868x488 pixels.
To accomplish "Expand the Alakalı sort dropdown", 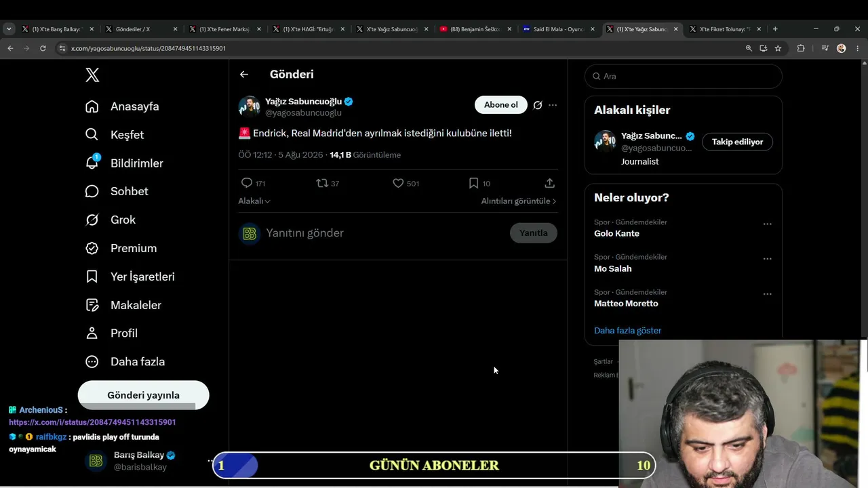I will tap(254, 201).
